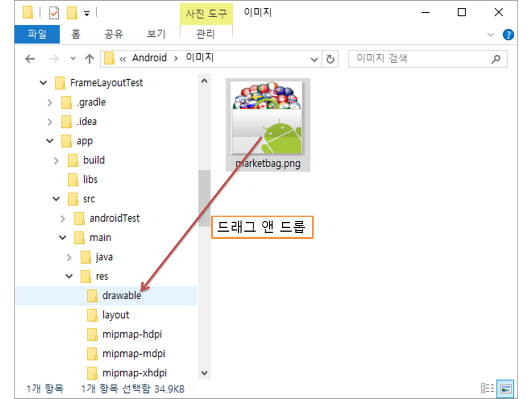
Task: Open the Quick Access Toolbar dropdown
Action: (87, 13)
